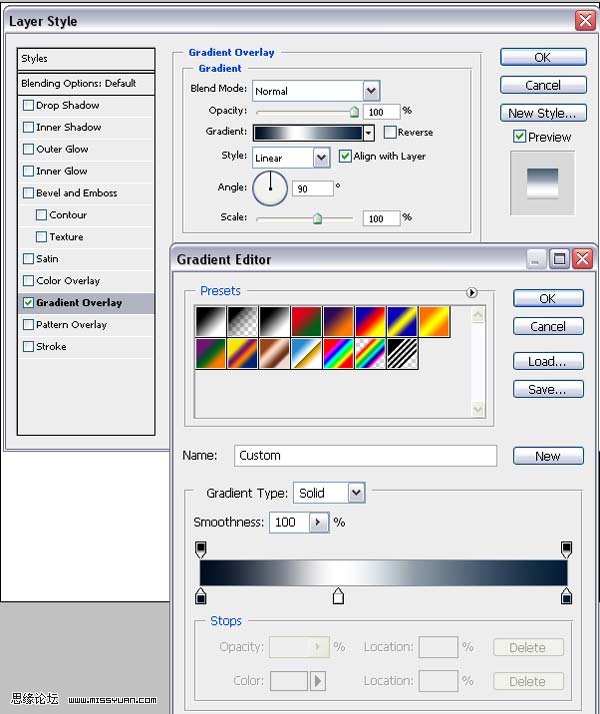Image resolution: width=600 pixels, height=714 pixels.
Task: Select the violet-green-orange gradient preset
Action: pyautogui.click(x=210, y=353)
